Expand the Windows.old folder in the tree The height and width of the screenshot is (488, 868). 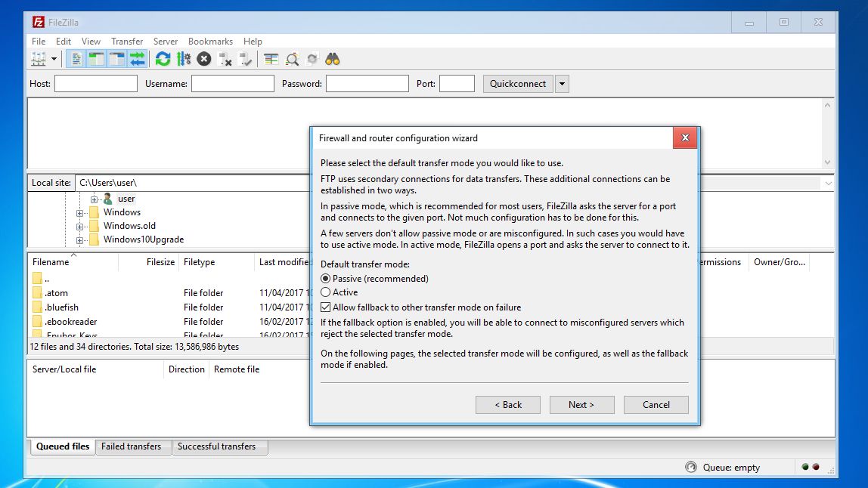tap(81, 226)
